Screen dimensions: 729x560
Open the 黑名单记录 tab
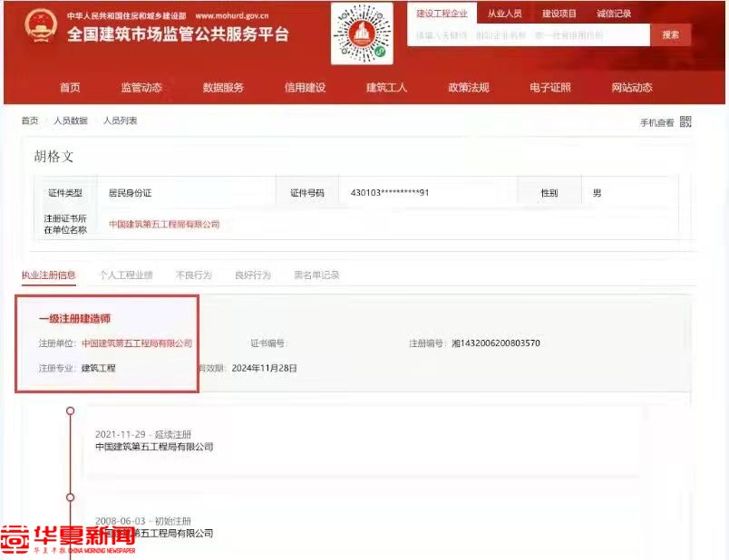316,275
